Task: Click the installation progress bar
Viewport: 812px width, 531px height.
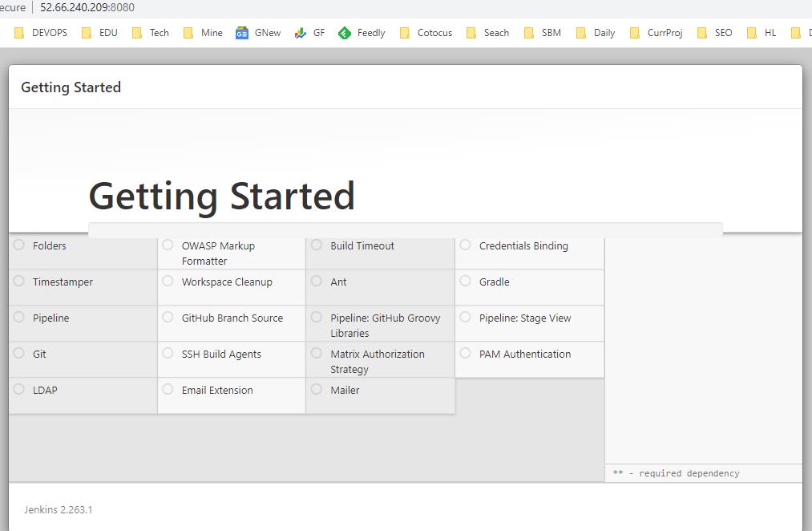Action: click(405, 230)
